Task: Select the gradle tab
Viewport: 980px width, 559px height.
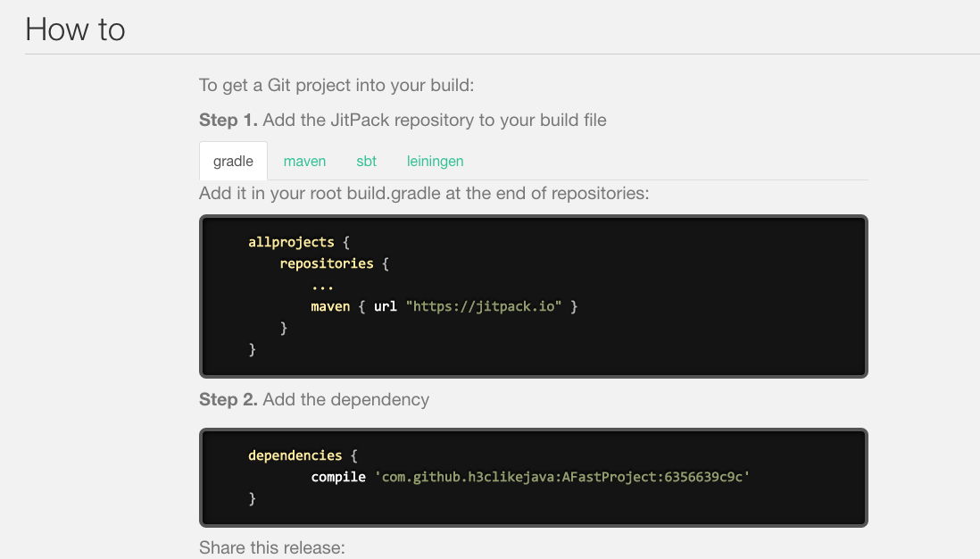Action: point(233,162)
